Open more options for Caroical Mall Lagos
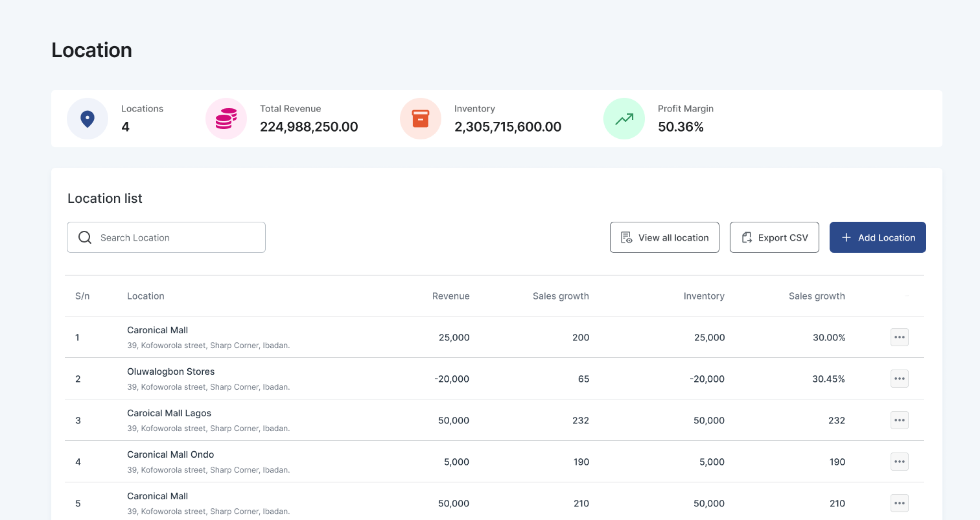The width and height of the screenshot is (980, 520). [899, 420]
